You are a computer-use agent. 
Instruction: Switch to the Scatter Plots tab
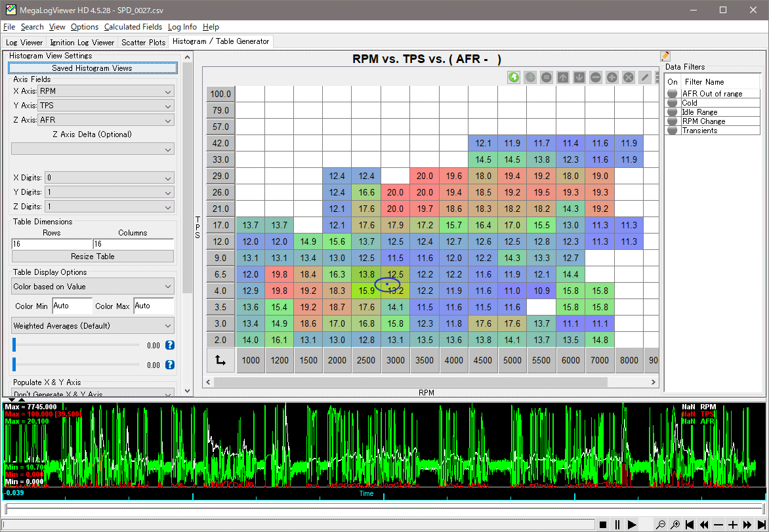coord(143,43)
